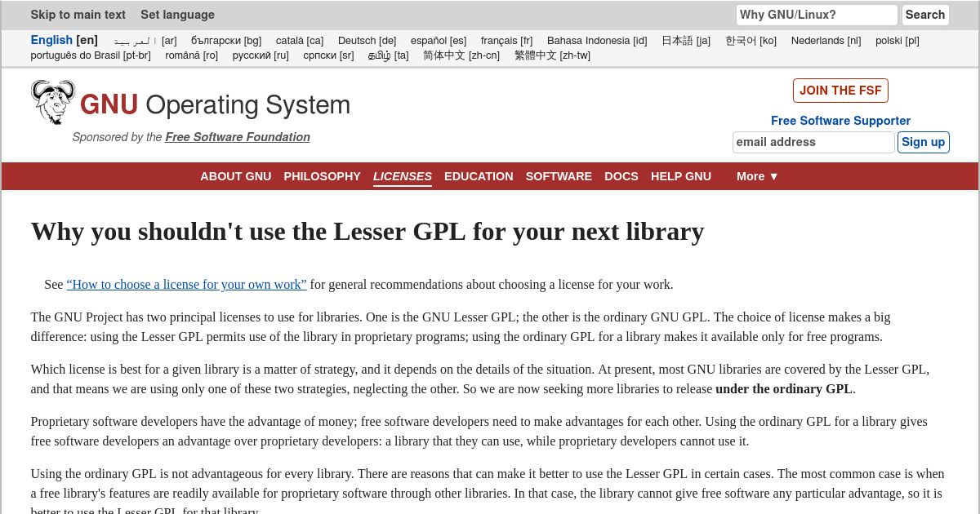Image resolution: width=980 pixels, height=514 pixels.
Task: Open the Software menu item
Action: pos(559,176)
